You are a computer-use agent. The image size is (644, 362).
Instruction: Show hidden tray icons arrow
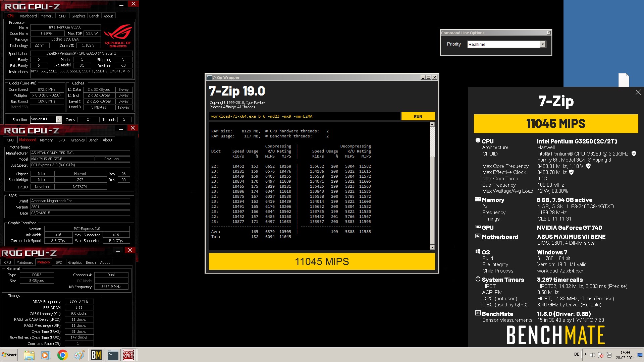(585, 355)
